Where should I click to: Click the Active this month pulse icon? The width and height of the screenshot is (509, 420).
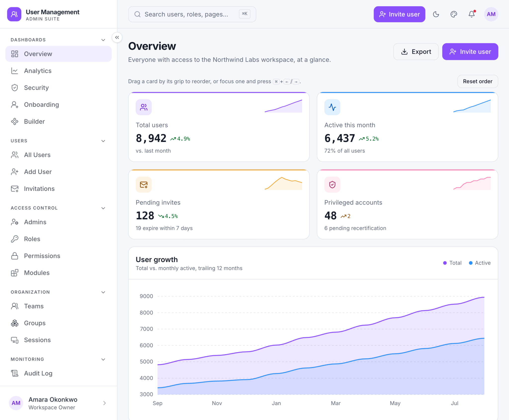click(x=332, y=107)
